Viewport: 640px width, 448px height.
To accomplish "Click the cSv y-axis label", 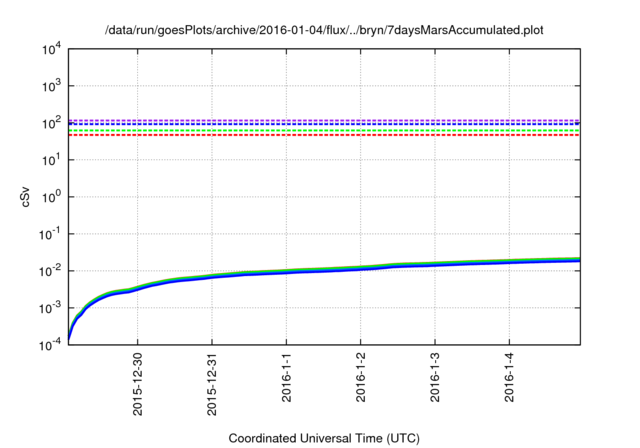I will 25,197.
